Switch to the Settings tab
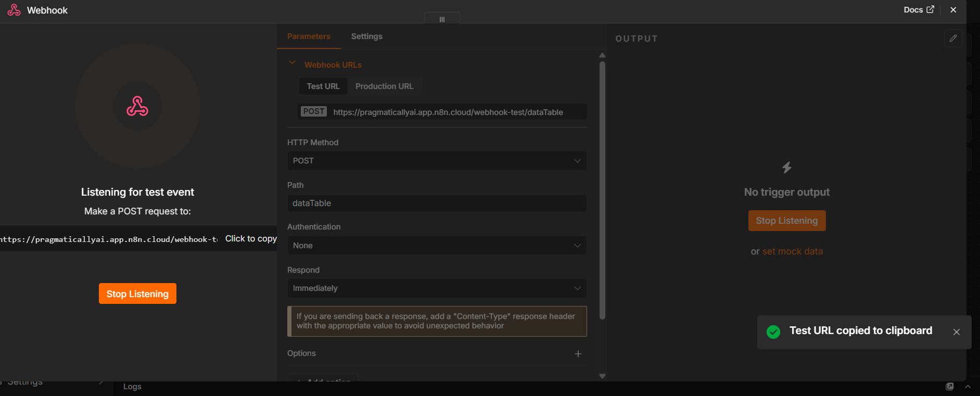The width and height of the screenshot is (980, 396). (x=366, y=36)
